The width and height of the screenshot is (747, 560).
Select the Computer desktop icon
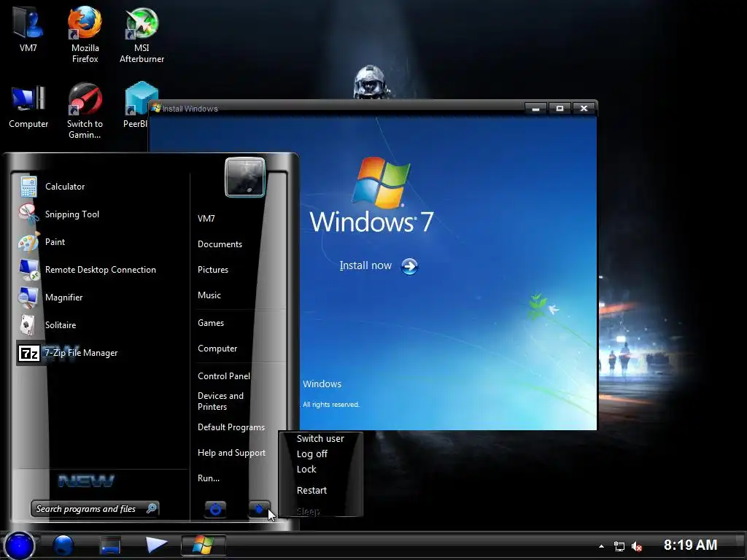[28, 106]
